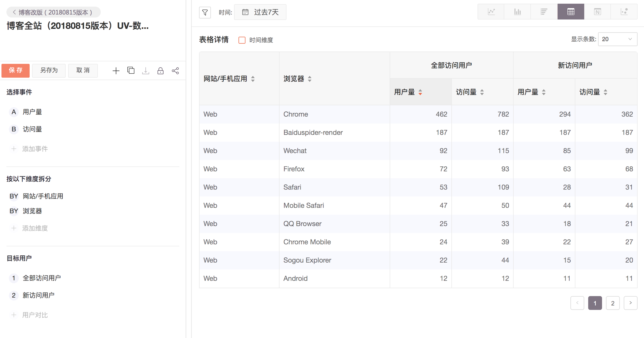Go to page 2
The image size is (644, 338).
click(x=613, y=303)
